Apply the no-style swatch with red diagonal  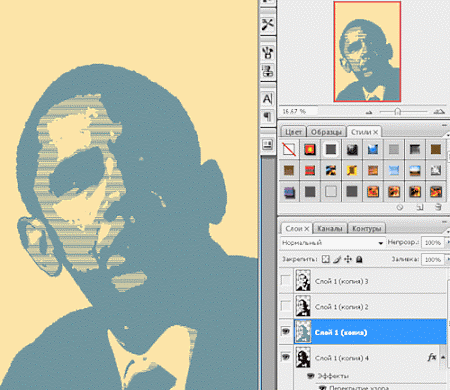pyautogui.click(x=289, y=149)
